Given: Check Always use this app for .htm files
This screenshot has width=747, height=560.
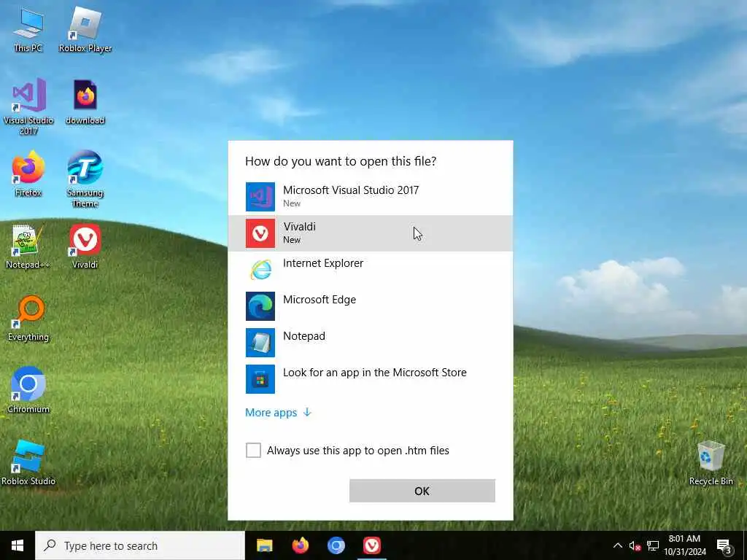Looking at the screenshot, I should [253, 450].
